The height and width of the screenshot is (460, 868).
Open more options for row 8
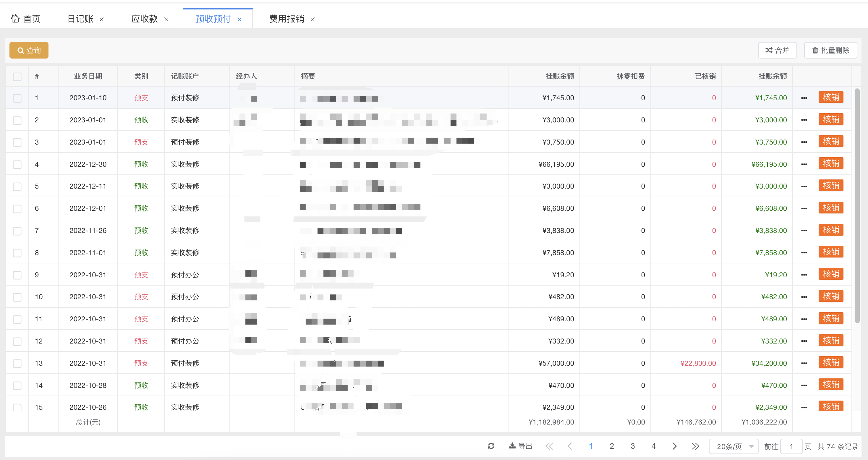(804, 253)
